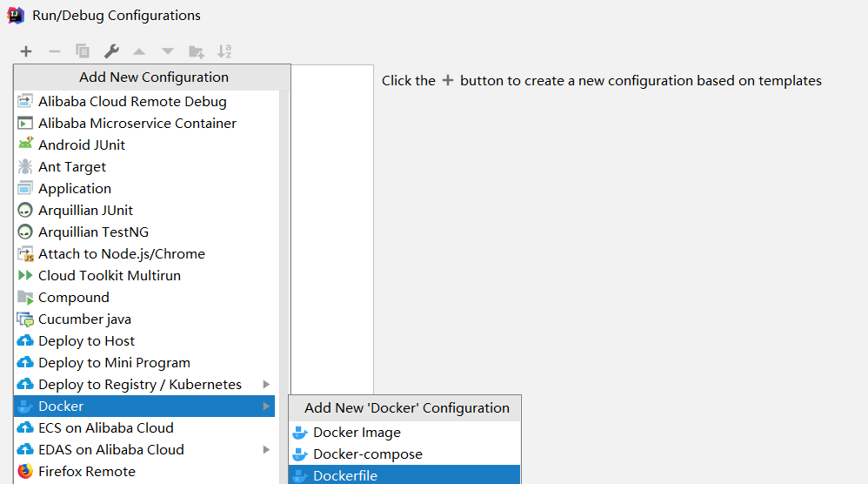Click the Alibaba Microservice Container icon
This screenshot has width=868, height=484.
[x=25, y=123]
